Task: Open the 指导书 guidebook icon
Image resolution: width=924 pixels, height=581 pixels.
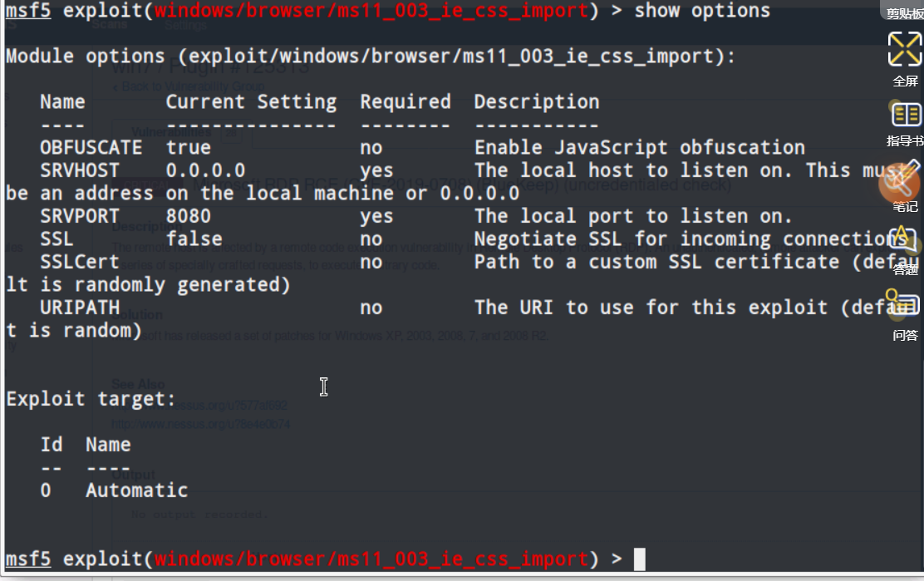Action: (x=906, y=115)
